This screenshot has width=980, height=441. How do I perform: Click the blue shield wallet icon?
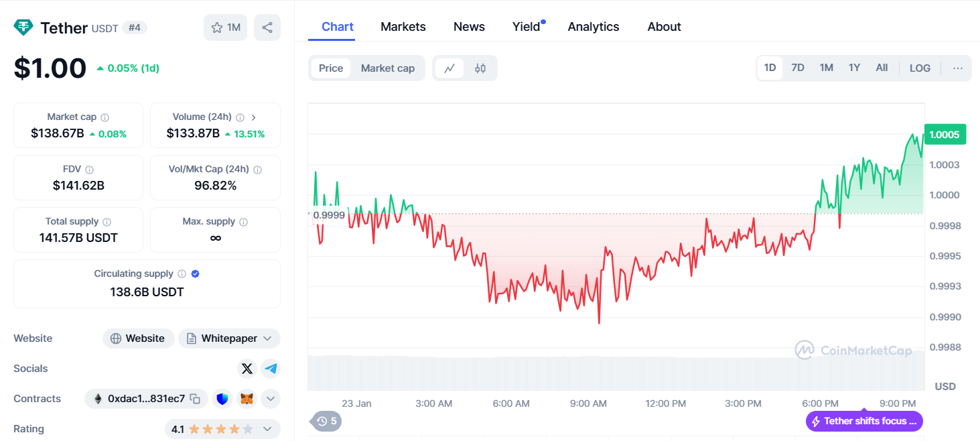click(x=222, y=399)
